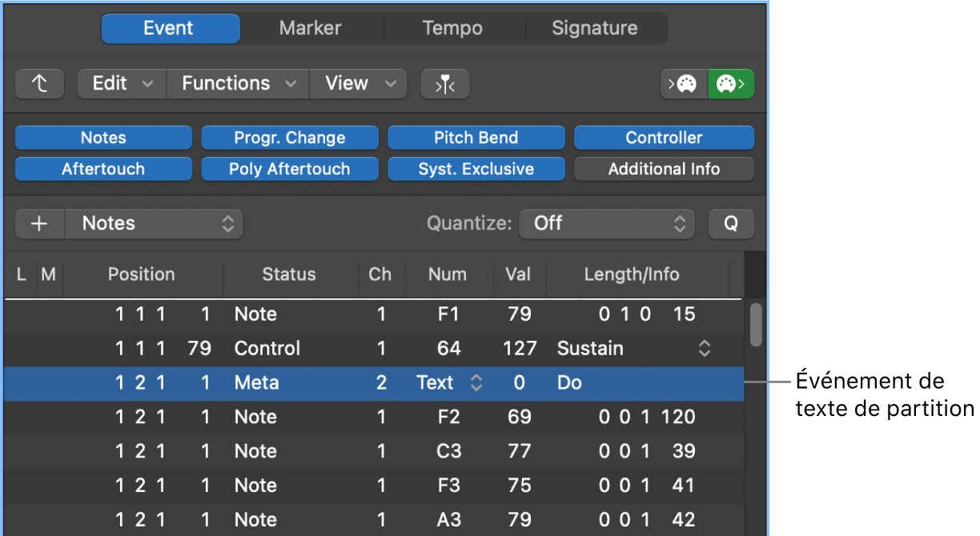The height and width of the screenshot is (536, 980).
Task: Click the C3 note number cell
Action: (449, 452)
